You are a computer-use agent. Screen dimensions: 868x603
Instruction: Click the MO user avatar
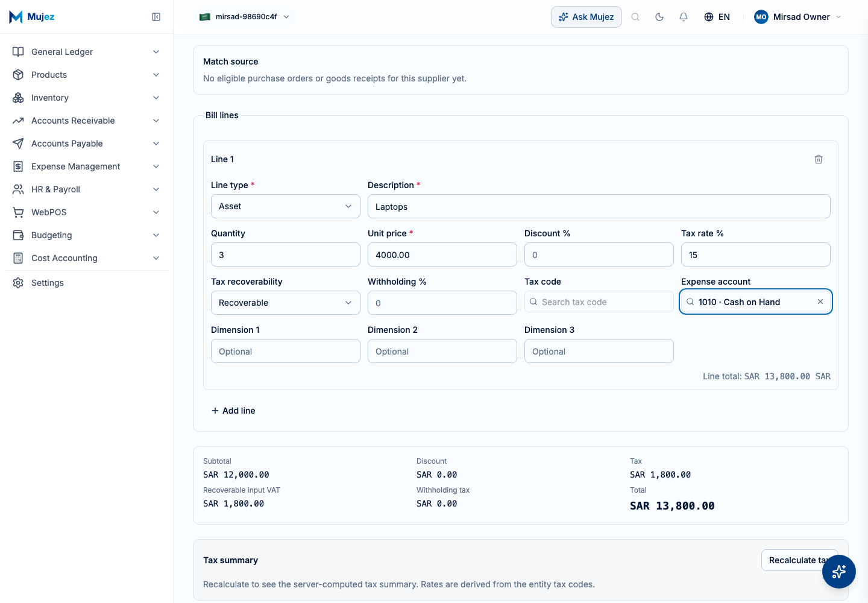click(x=761, y=17)
